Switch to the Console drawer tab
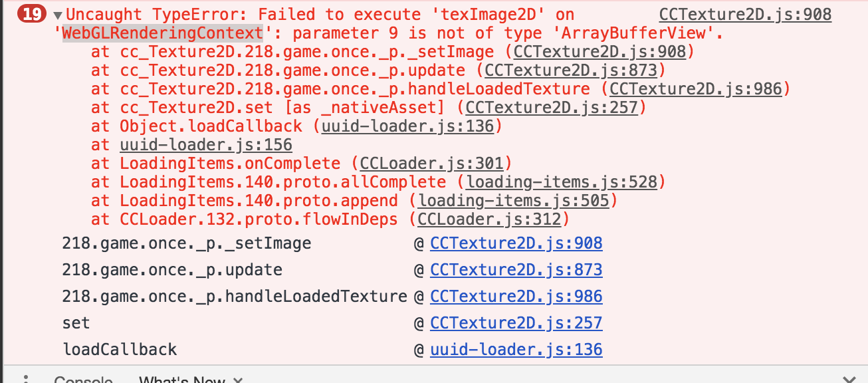 pos(83,380)
